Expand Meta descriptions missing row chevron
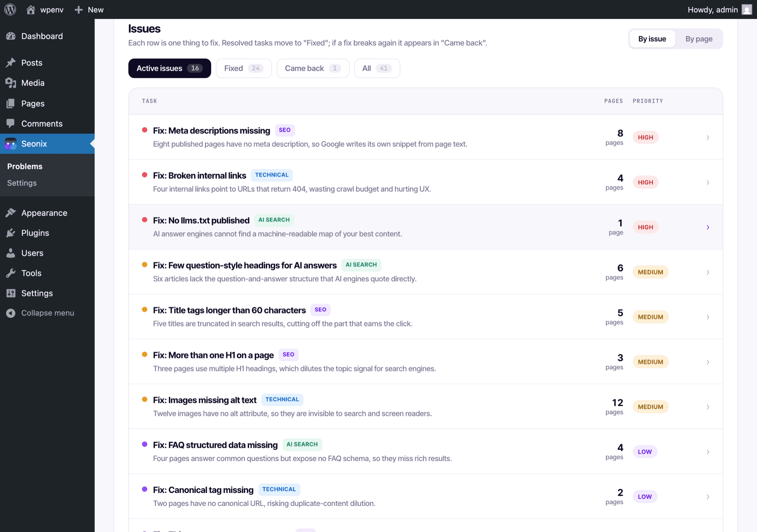Viewport: 757px width, 532px height. click(707, 137)
